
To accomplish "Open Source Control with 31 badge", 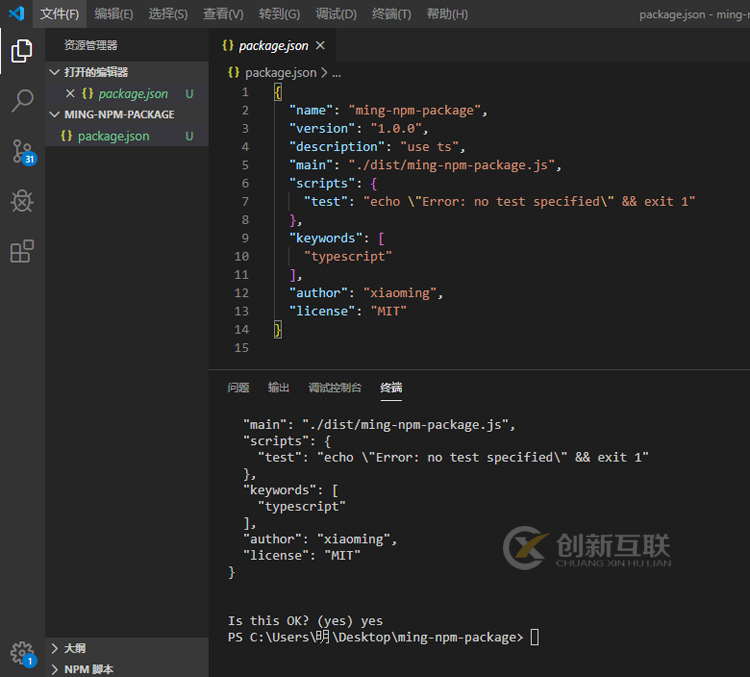I will (x=22, y=151).
